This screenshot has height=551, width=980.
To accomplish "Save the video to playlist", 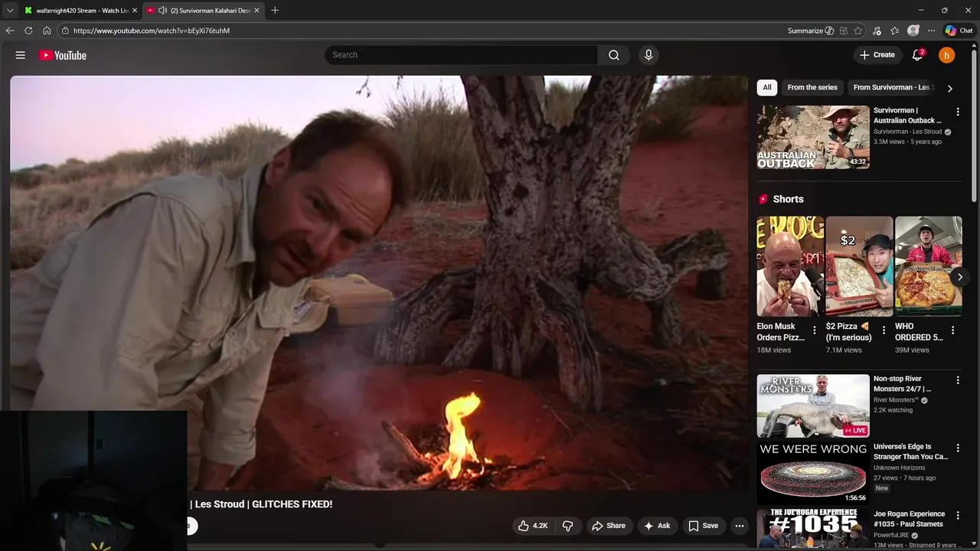I will click(703, 526).
